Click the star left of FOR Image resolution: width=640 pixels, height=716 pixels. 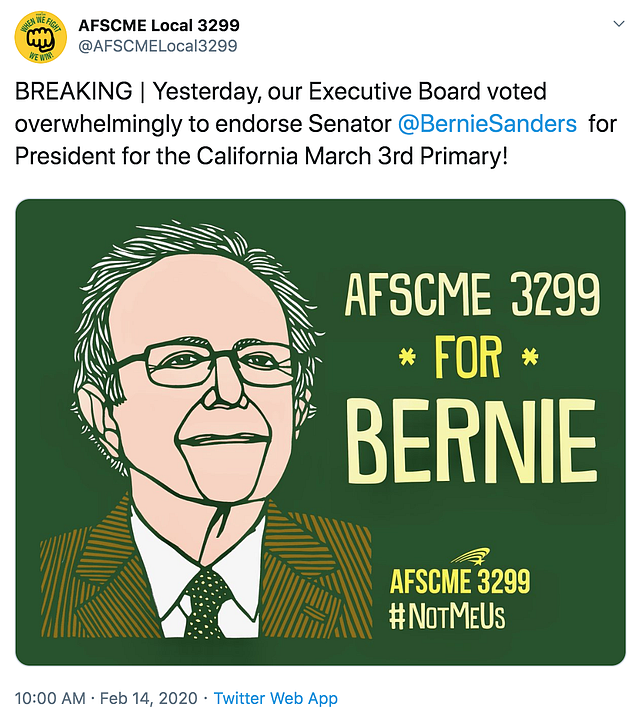[x=408, y=356]
